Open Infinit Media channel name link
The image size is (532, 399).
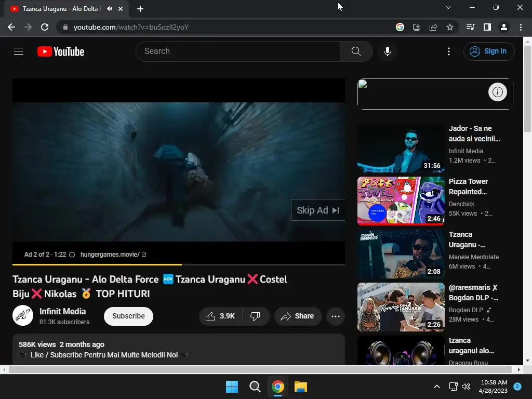[x=63, y=311]
